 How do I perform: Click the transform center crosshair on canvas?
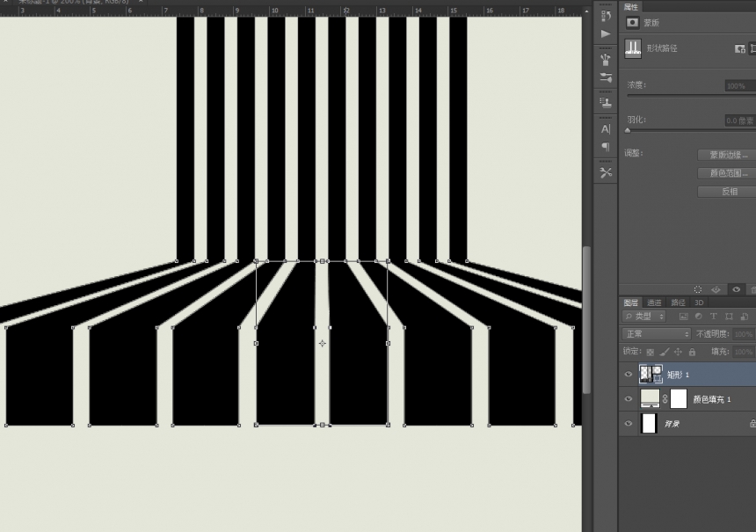tap(322, 344)
